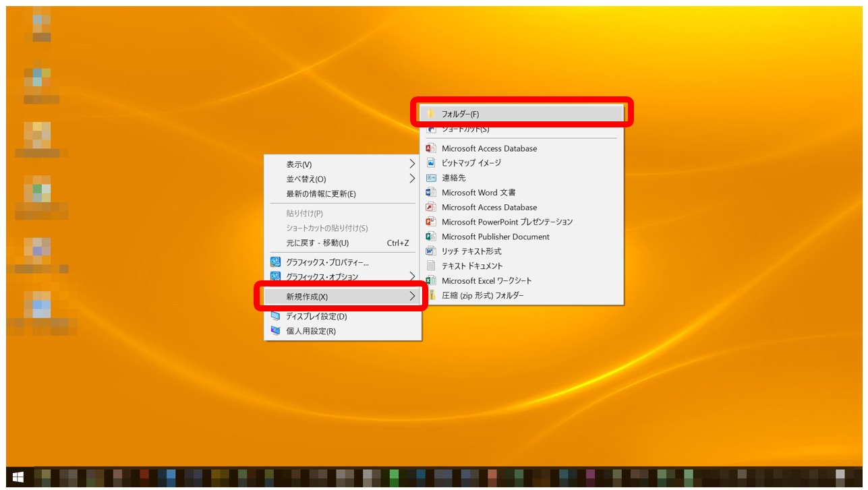868x490 pixels.
Task: Click the Microsoft Publisher Document icon
Action: pyautogui.click(x=431, y=237)
